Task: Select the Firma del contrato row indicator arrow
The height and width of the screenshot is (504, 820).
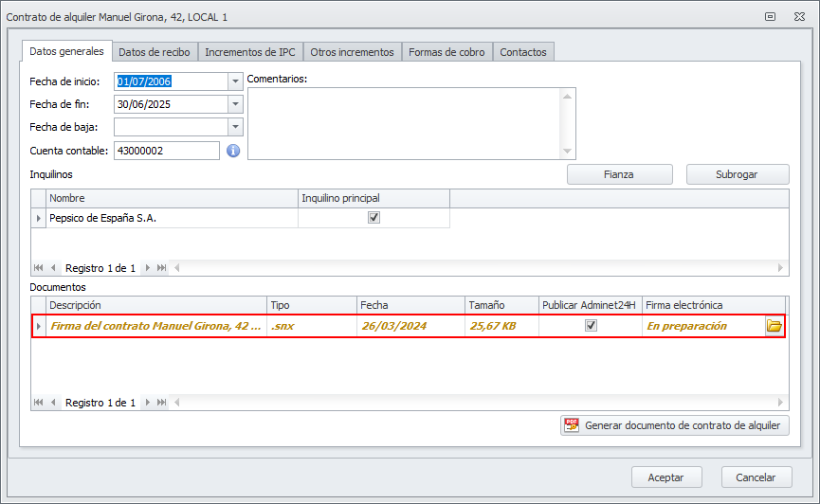Action: (38, 326)
